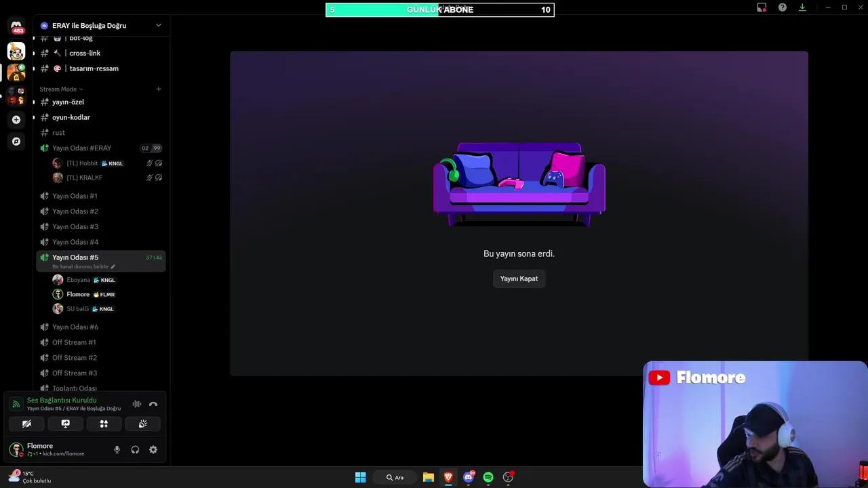
Task: Open the soundboard button
Action: (x=142, y=424)
